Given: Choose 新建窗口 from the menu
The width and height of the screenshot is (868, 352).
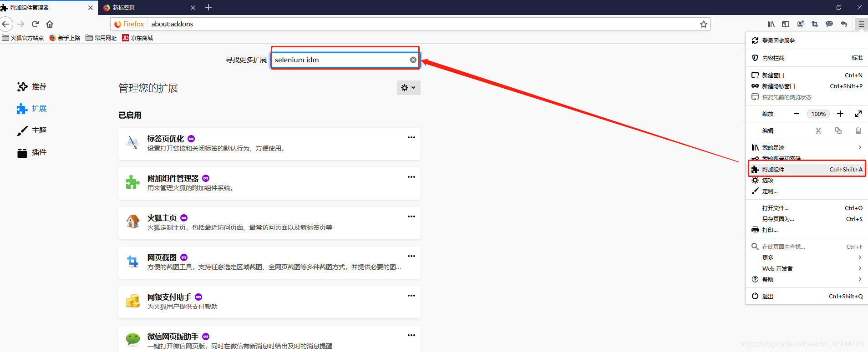Looking at the screenshot, I should (x=807, y=75).
